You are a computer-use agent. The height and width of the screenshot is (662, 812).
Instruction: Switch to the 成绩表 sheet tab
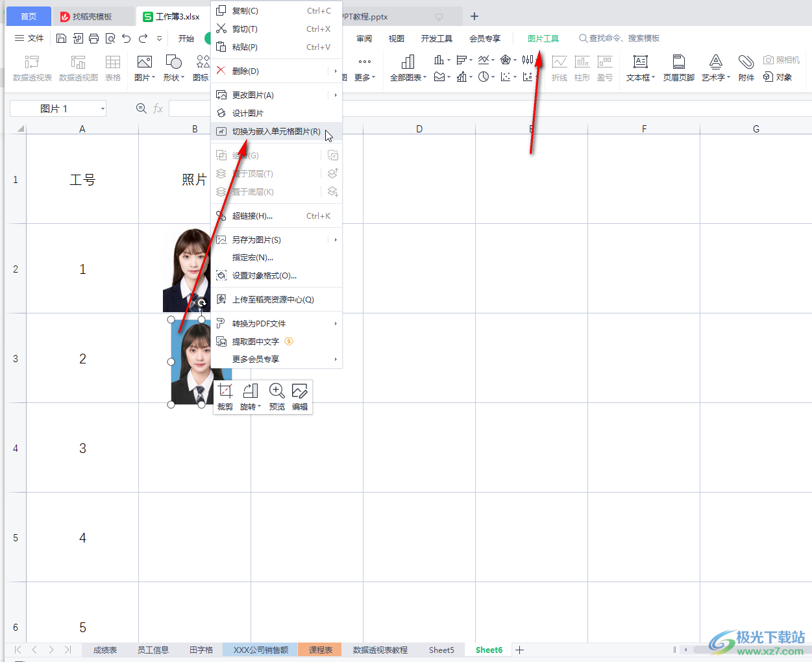[x=105, y=650]
